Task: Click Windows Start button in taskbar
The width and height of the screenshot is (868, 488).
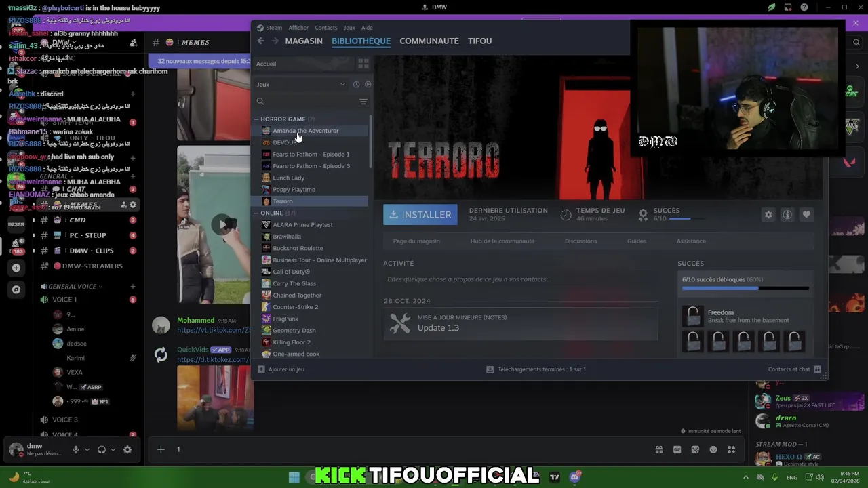Action: pyautogui.click(x=294, y=477)
